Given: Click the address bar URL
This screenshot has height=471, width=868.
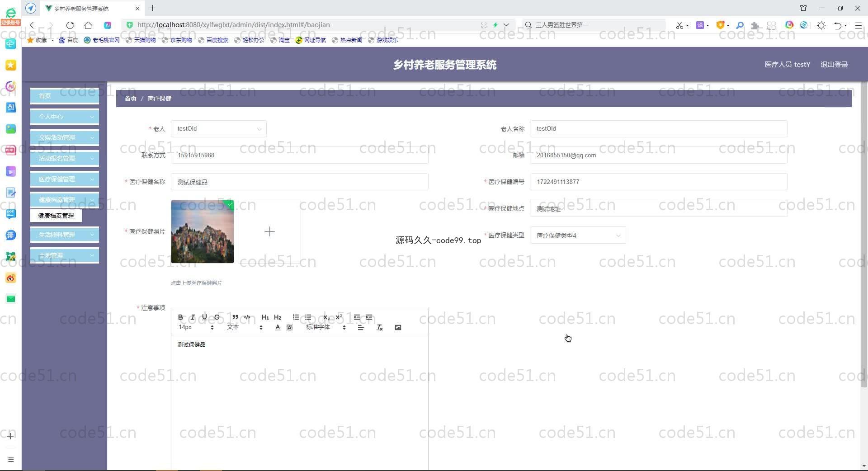Looking at the screenshot, I should click(x=234, y=25).
